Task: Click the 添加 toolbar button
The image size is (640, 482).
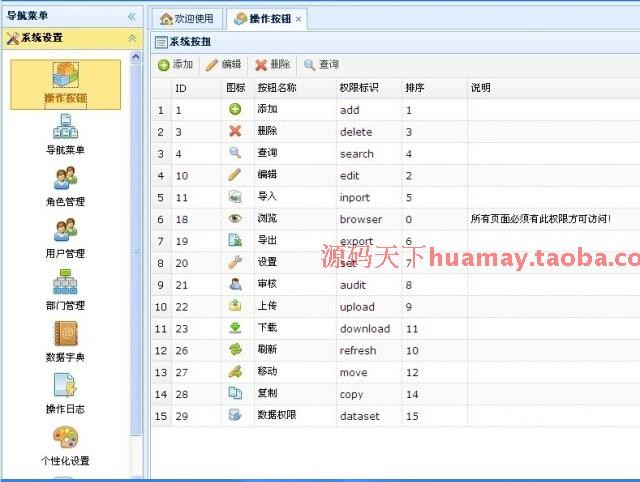Action: (176, 64)
